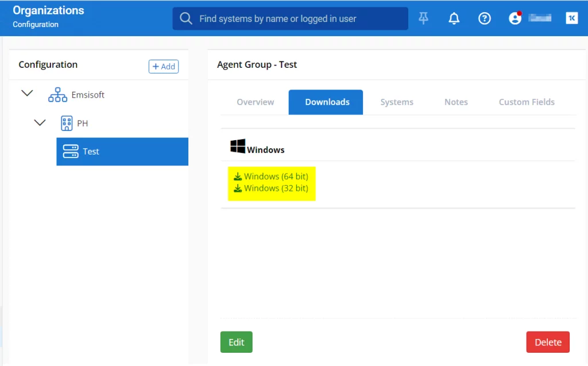Switch to the Overview tab
The height and width of the screenshot is (366, 588).
click(256, 102)
